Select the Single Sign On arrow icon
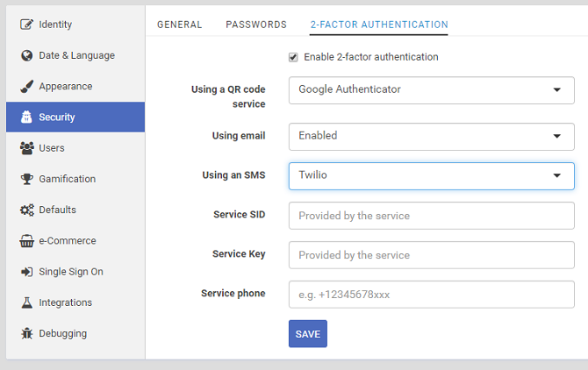Image resolution: width=588 pixels, height=370 pixels. pyautogui.click(x=26, y=272)
